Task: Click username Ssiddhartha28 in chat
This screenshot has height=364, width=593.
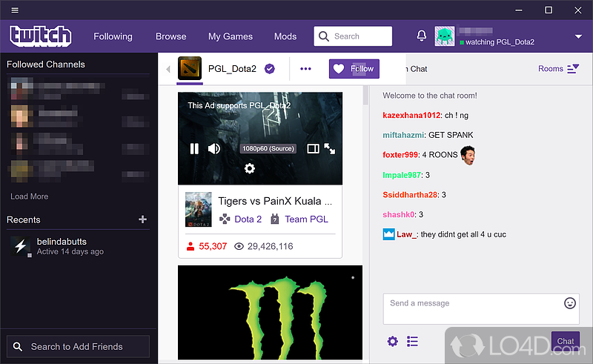Action: click(x=410, y=195)
